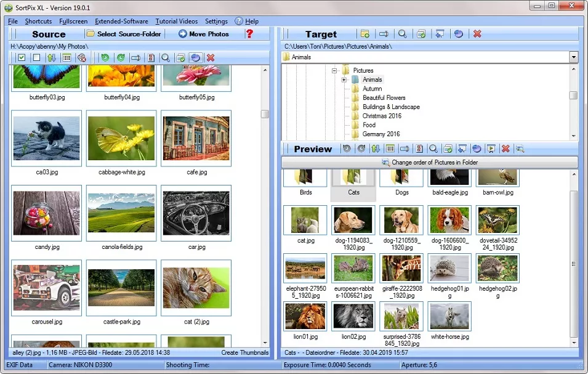Rotate right using Source toolbar icon
This screenshot has width=588, height=374.
(121, 57)
